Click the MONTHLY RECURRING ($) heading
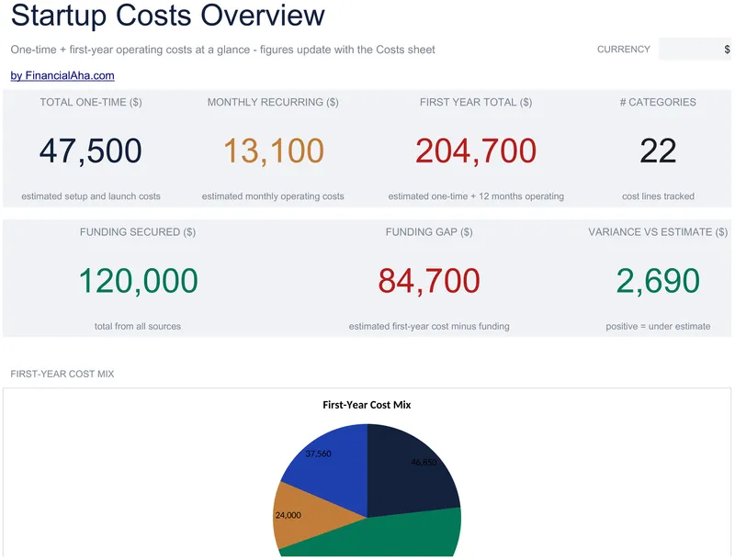 point(273,102)
